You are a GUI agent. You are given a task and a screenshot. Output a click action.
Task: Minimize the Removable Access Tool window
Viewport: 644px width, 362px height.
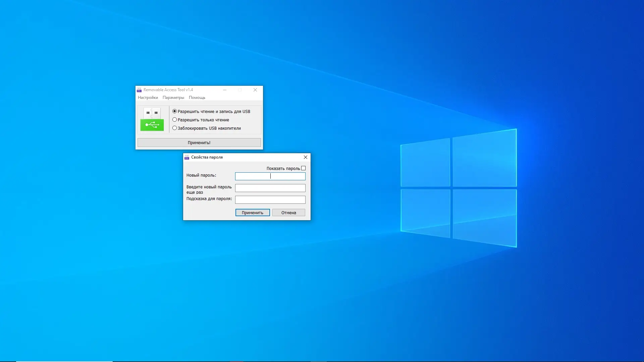(225, 90)
